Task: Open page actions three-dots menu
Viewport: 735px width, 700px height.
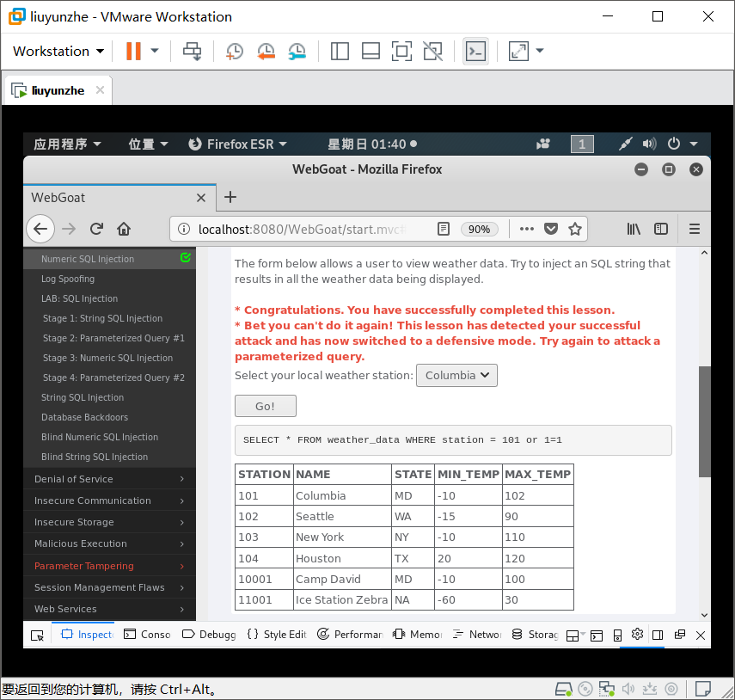Action: (527, 229)
